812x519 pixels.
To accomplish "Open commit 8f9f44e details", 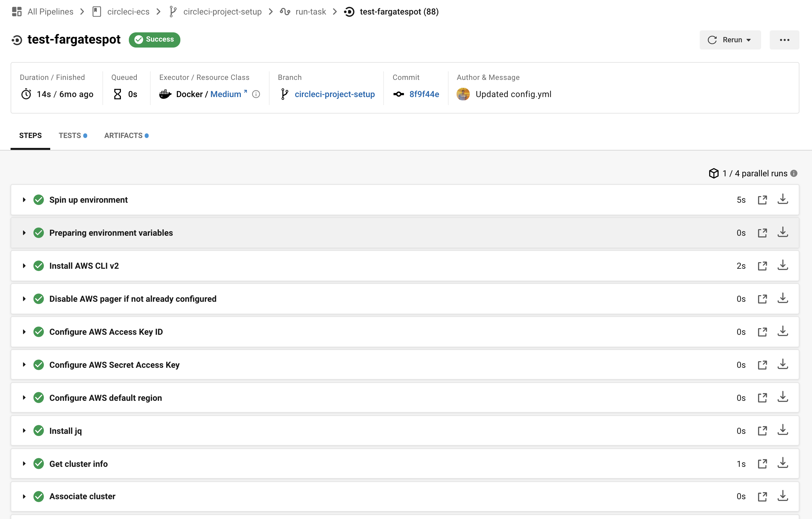I will pos(424,94).
